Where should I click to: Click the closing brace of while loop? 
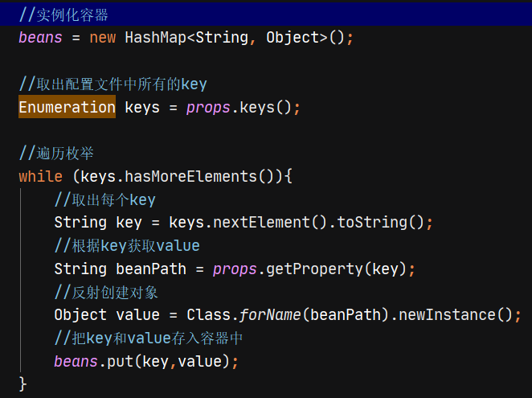pos(23,384)
